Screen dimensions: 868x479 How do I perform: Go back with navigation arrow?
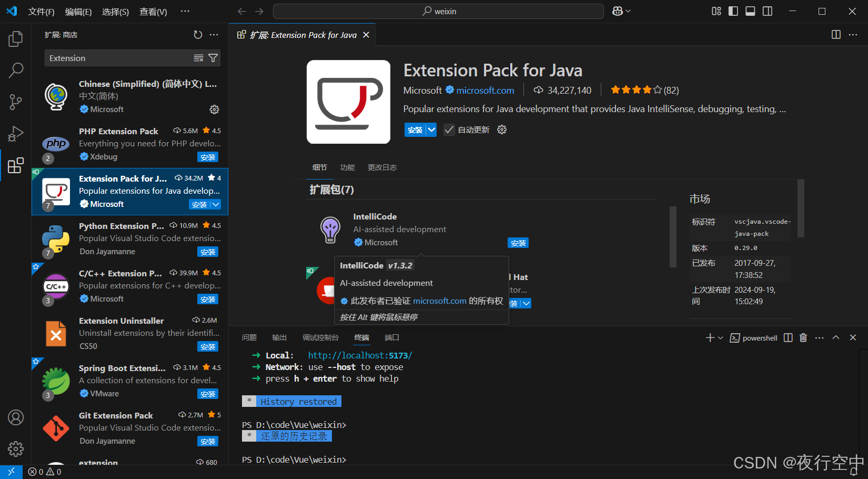242,11
